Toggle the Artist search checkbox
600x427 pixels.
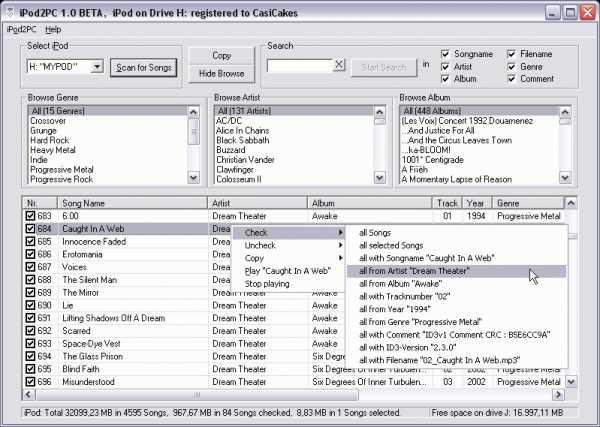[445, 67]
